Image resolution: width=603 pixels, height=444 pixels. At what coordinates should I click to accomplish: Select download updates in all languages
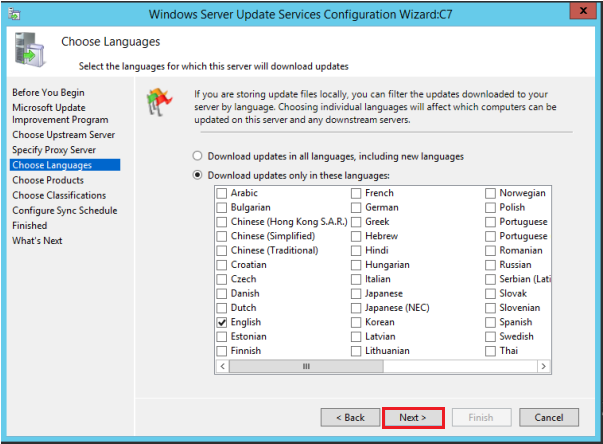[x=197, y=156]
